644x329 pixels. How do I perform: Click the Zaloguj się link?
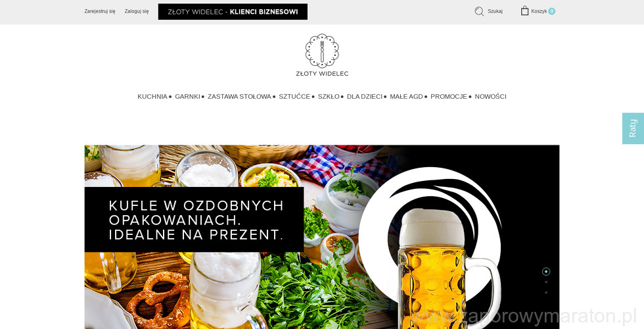click(137, 12)
